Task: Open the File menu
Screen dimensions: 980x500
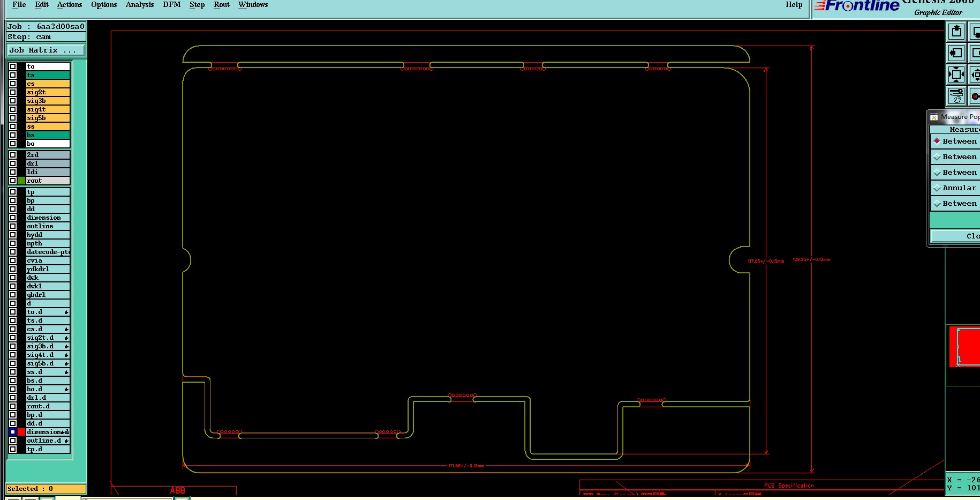Action: click(x=19, y=5)
